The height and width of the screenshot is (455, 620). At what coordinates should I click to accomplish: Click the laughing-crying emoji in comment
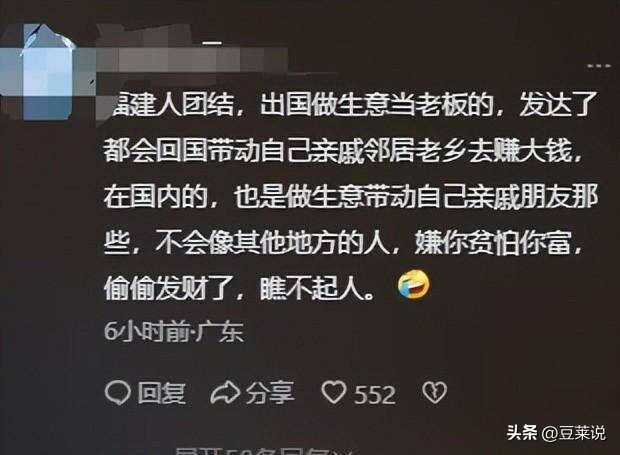(x=414, y=284)
